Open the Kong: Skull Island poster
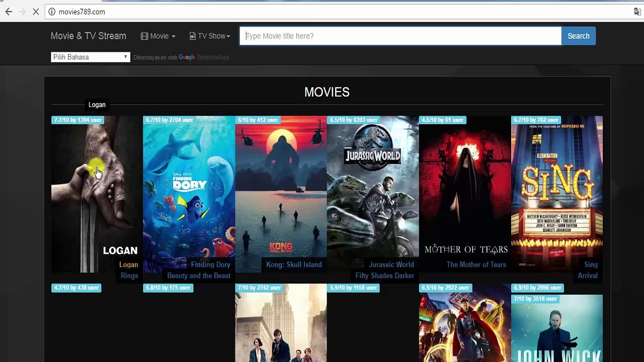The height and width of the screenshot is (362, 644). [x=281, y=194]
